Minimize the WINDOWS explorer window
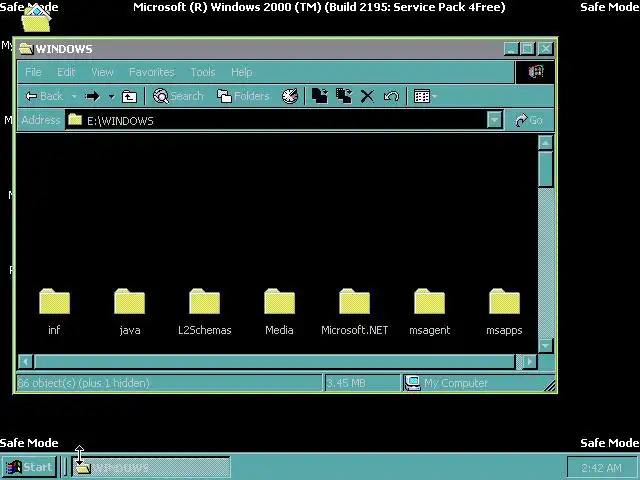640x480 pixels. click(511, 49)
